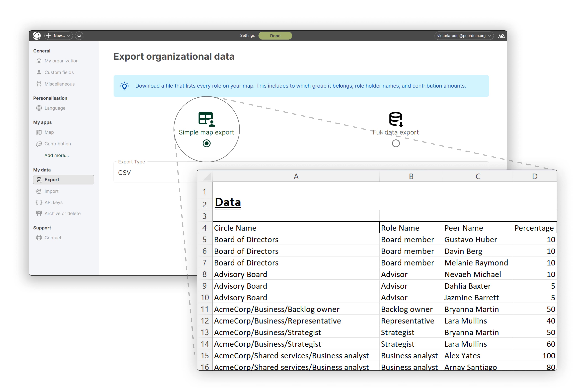This screenshot has height=392, width=583.
Task: Click the lightbulb tip icon
Action: point(124,86)
